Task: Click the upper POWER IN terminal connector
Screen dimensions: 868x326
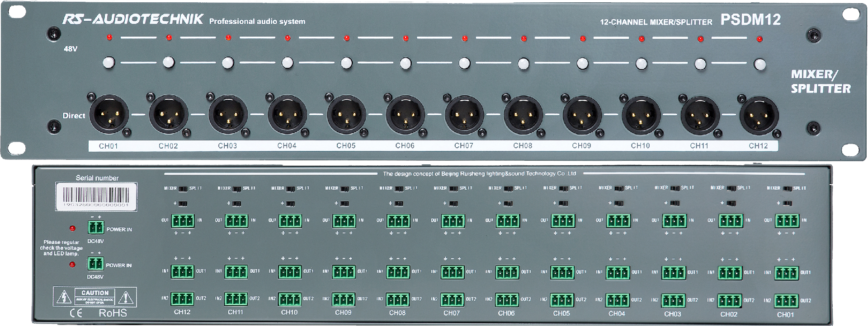Action: pos(95,227)
